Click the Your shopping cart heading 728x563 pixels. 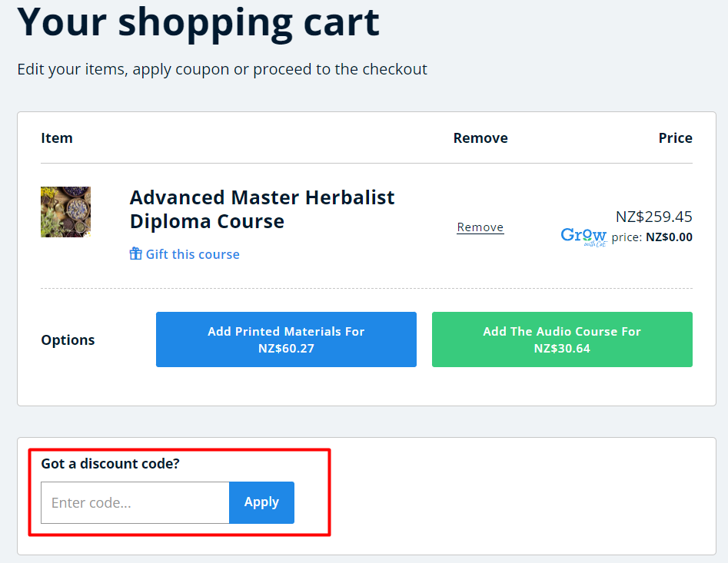tap(198, 23)
